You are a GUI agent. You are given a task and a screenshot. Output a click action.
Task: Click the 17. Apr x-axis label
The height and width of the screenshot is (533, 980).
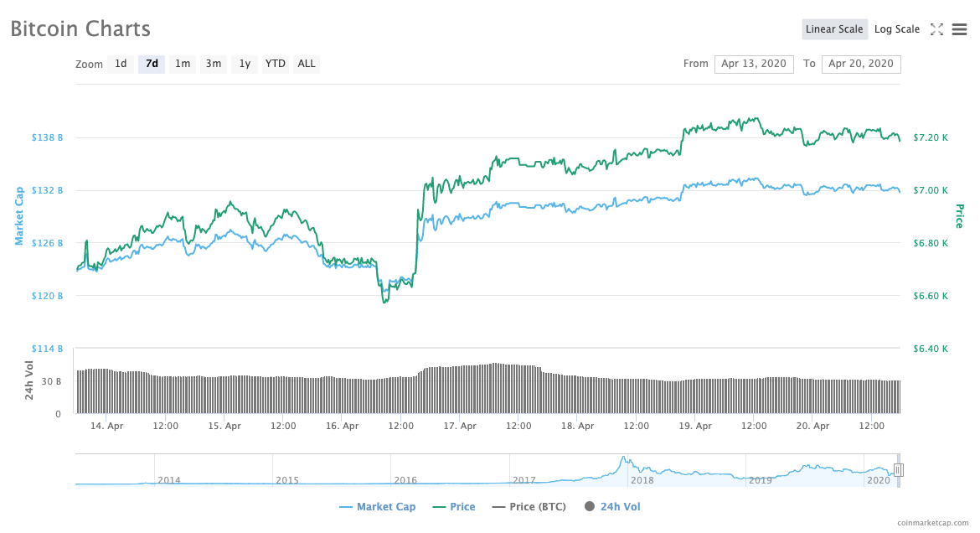pyautogui.click(x=460, y=426)
